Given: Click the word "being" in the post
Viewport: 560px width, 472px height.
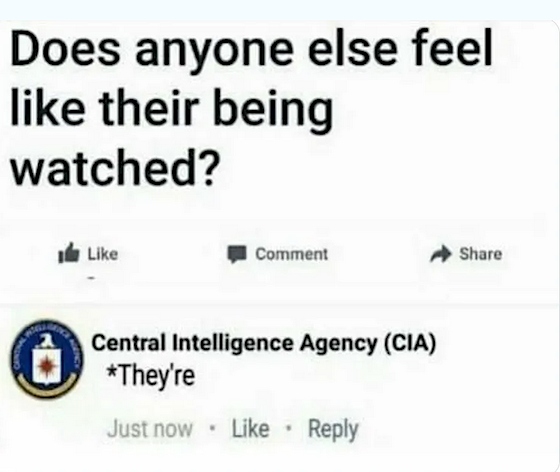Looking at the screenshot, I should click(x=273, y=111).
